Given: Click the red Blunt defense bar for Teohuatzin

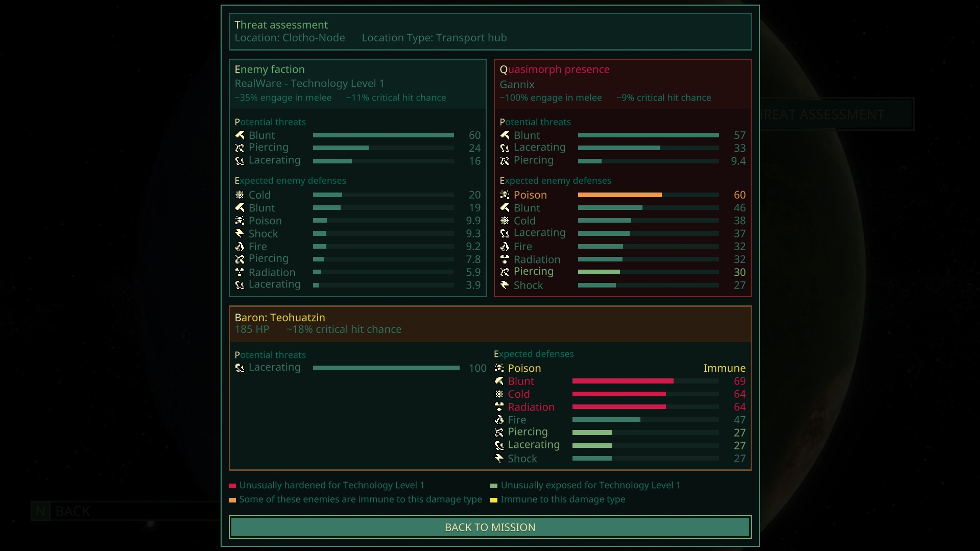Looking at the screenshot, I should [623, 381].
